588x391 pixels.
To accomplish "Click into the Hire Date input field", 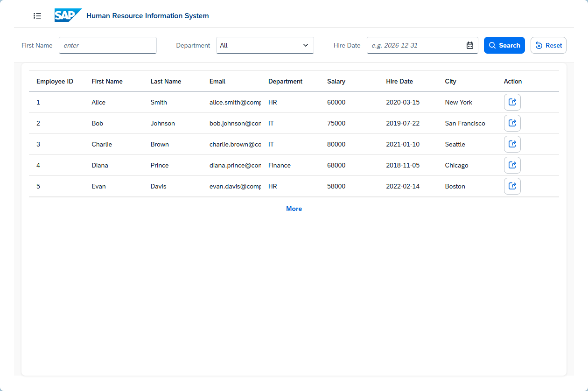I will tap(415, 45).
